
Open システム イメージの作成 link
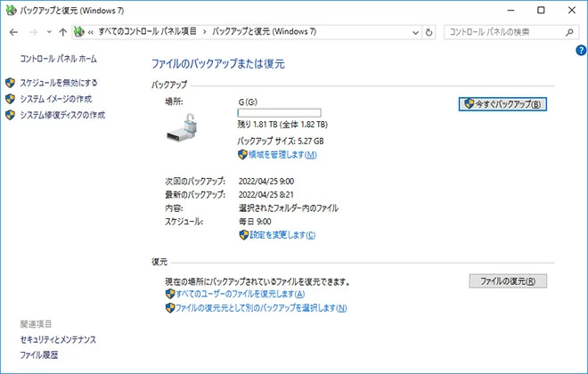(x=56, y=99)
